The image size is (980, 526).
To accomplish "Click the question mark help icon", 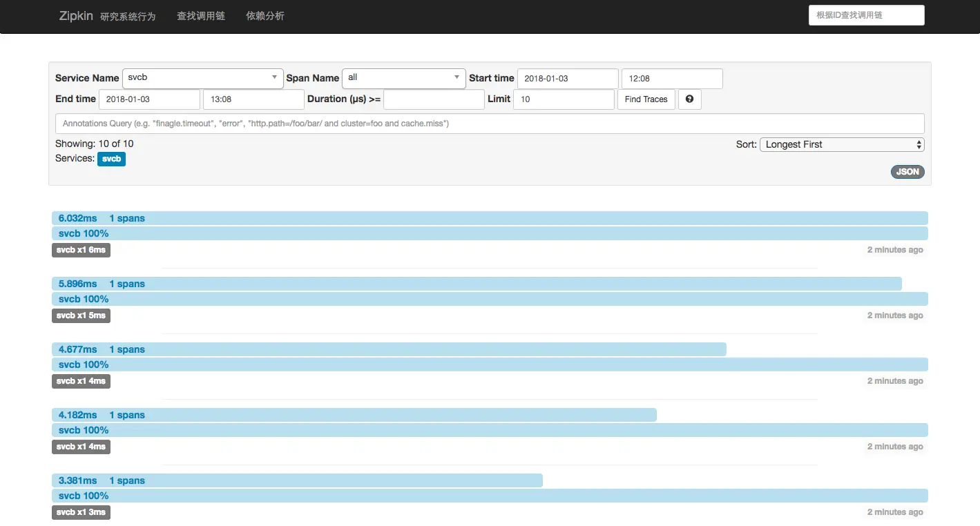I will click(x=689, y=99).
